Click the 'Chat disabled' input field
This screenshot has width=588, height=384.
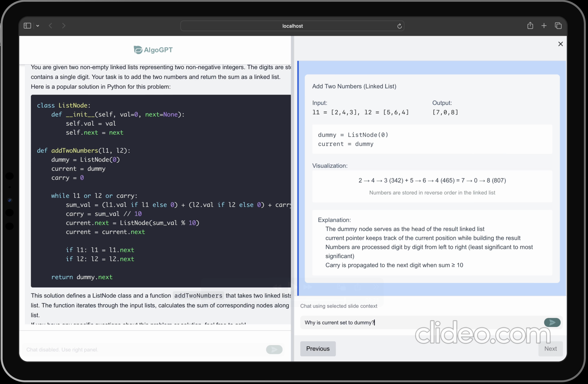coord(141,349)
